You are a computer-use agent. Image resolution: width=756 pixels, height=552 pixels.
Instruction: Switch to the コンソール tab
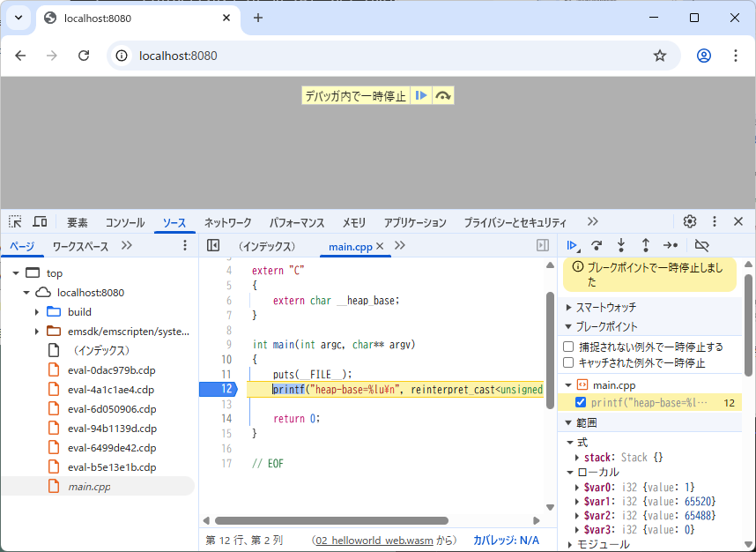click(125, 222)
